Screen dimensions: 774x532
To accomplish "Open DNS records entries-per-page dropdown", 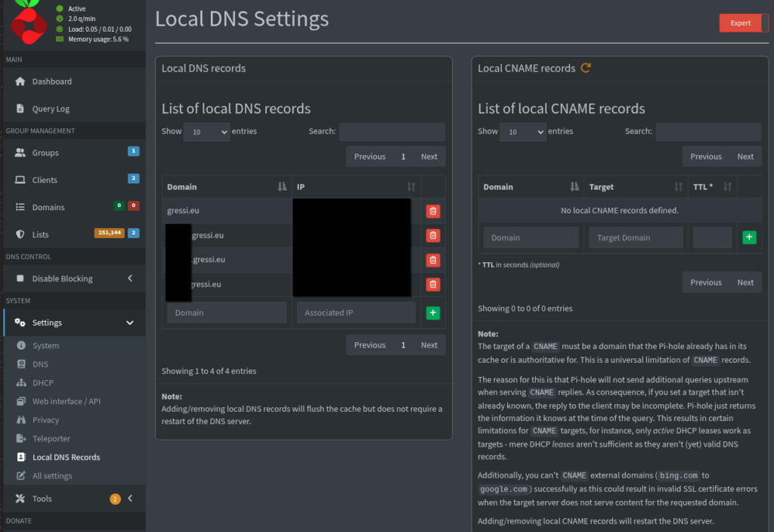I will (x=206, y=132).
